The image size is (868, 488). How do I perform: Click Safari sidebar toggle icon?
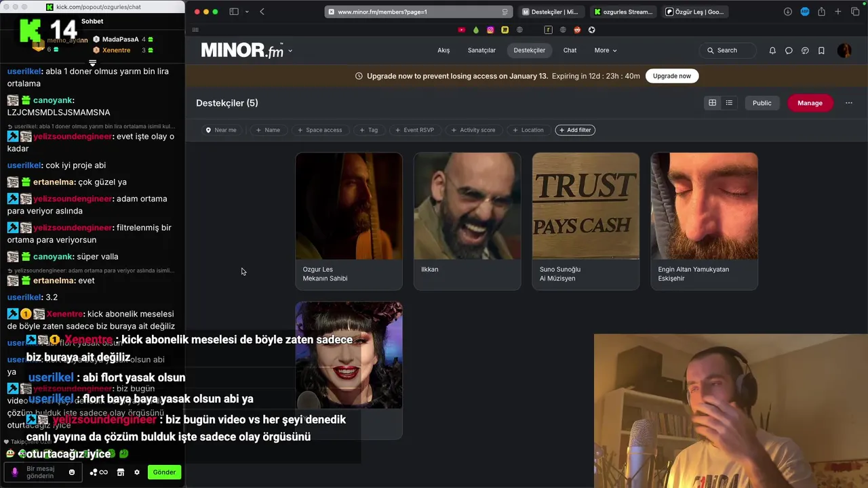pyautogui.click(x=234, y=12)
